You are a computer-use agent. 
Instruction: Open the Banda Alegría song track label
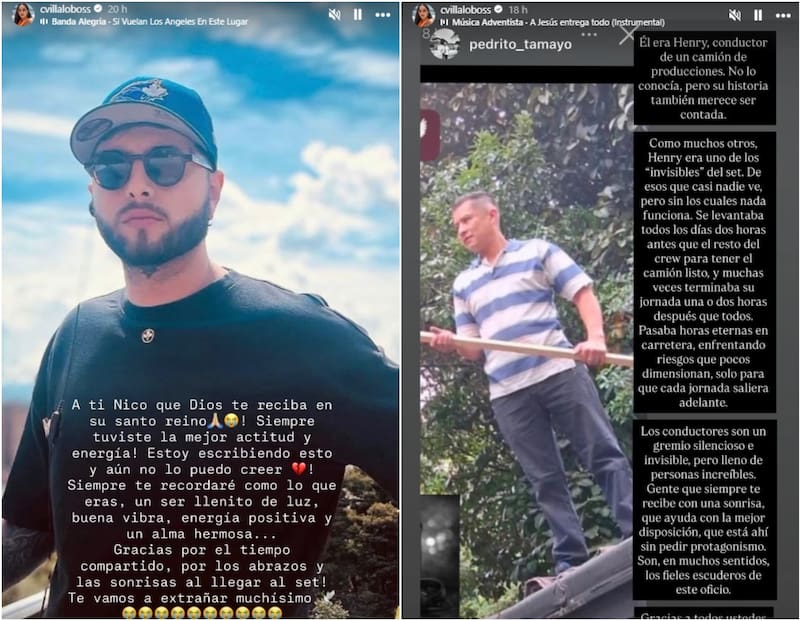point(149,21)
